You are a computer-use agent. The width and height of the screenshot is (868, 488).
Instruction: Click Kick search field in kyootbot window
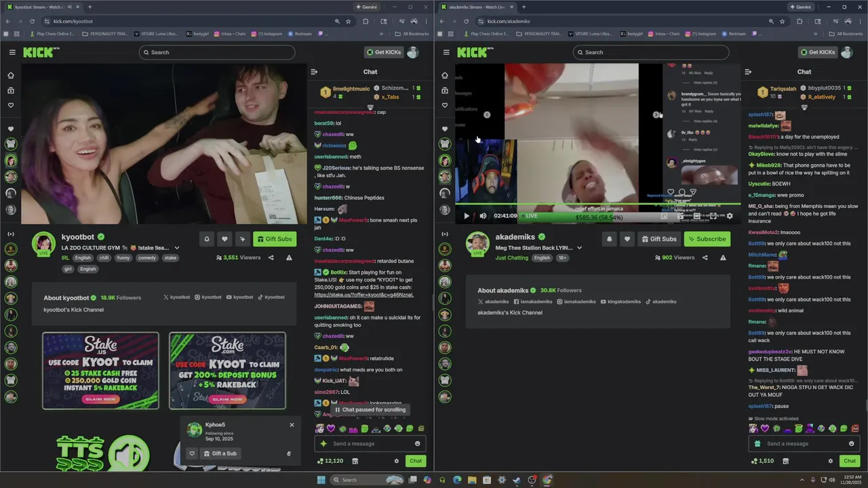(x=217, y=52)
